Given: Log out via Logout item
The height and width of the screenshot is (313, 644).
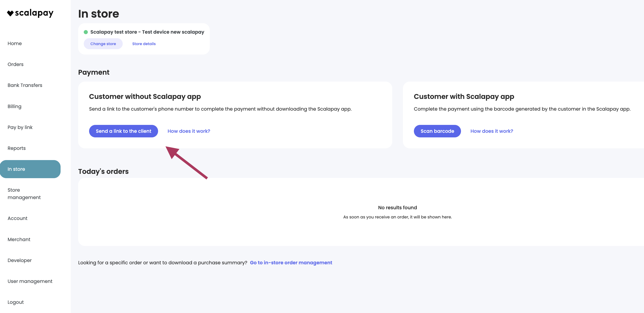Looking at the screenshot, I should [16, 302].
